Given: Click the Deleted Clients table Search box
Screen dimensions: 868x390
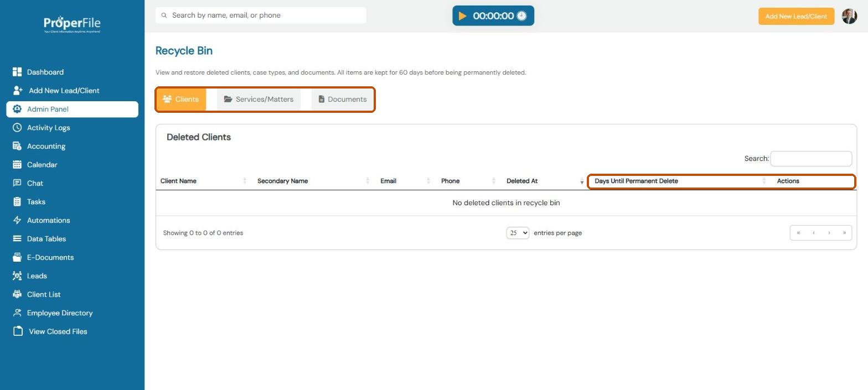Looking at the screenshot, I should point(811,159).
